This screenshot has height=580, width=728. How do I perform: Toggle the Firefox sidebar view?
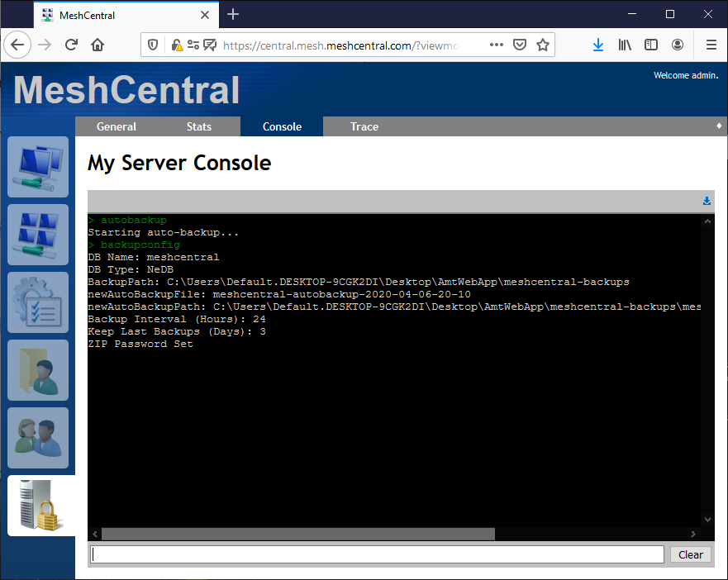[651, 45]
